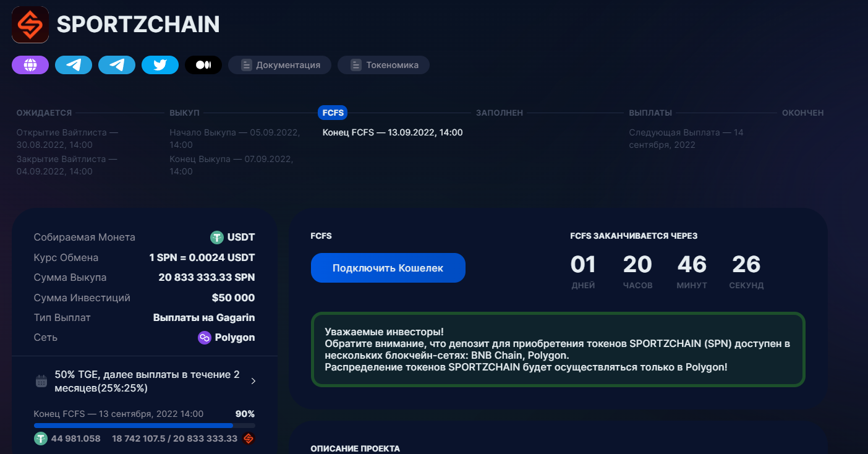
Task: Select the ОКОНЧЕН stage in timeline
Action: click(x=803, y=113)
